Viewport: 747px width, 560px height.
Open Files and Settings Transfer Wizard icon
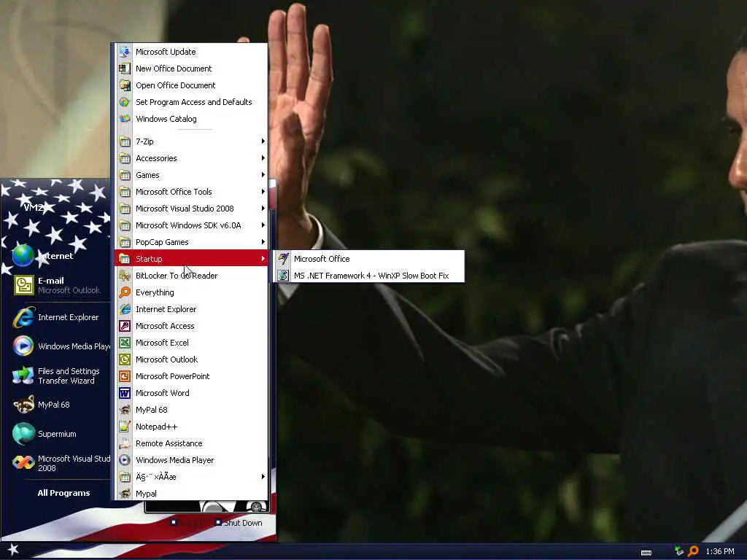tap(23, 376)
